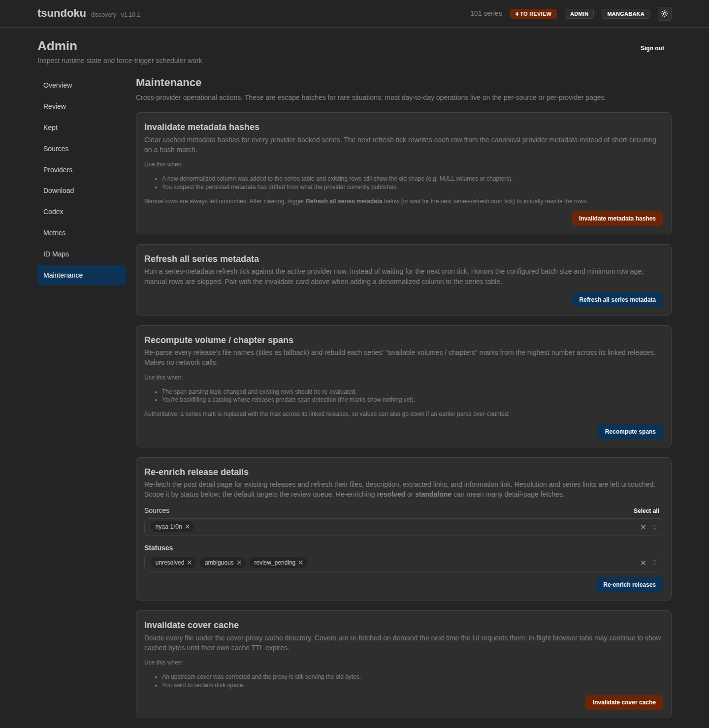
Task: Click the Recompute volume / chapter spans heading
Action: click(219, 340)
